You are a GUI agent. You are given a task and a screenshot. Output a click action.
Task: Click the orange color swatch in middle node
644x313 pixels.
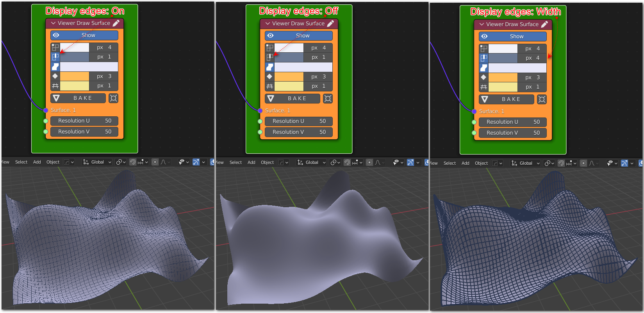pos(289,76)
